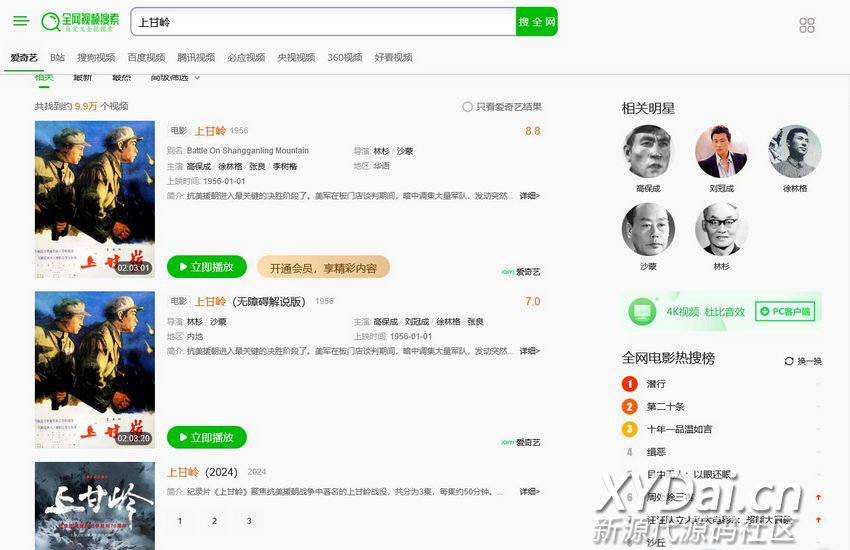The width and height of the screenshot is (850, 550).
Task: Click the refresh 换一换 icon
Action: click(789, 361)
